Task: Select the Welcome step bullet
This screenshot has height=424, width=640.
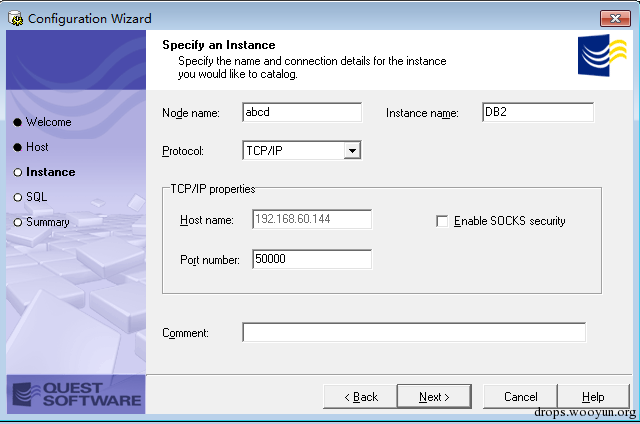Action: pos(17,122)
